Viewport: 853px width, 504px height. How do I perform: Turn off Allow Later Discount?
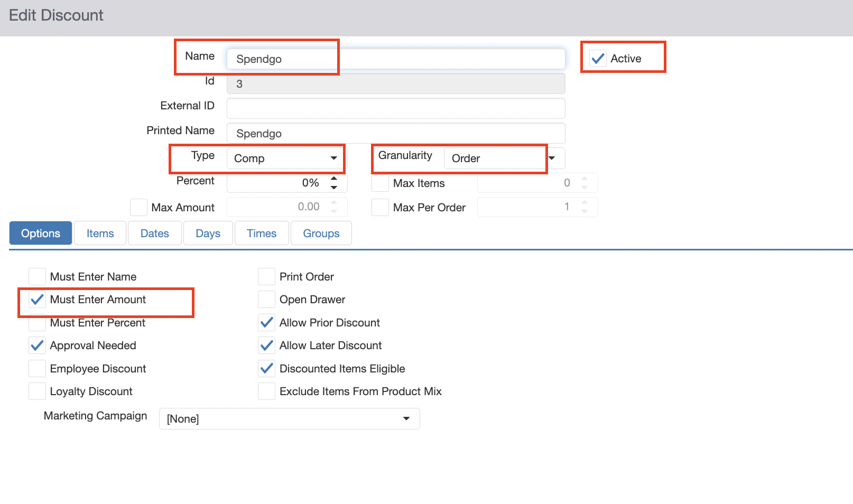[x=266, y=346]
